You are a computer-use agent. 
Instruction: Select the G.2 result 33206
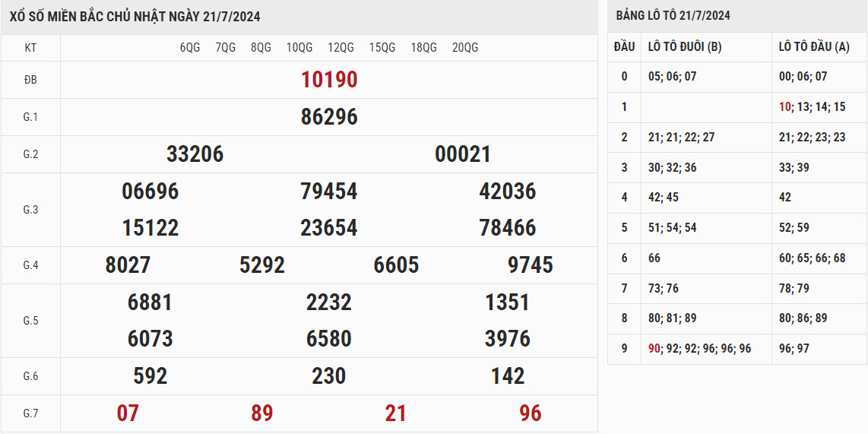click(195, 154)
